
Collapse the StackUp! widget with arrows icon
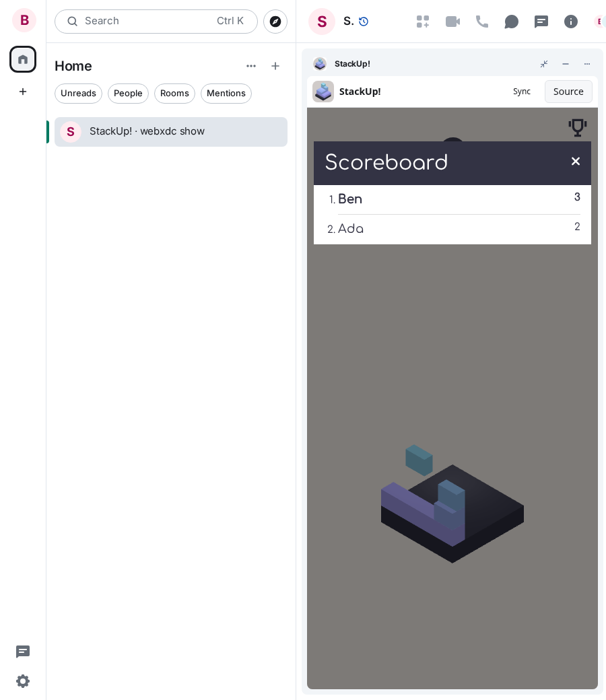coord(544,64)
